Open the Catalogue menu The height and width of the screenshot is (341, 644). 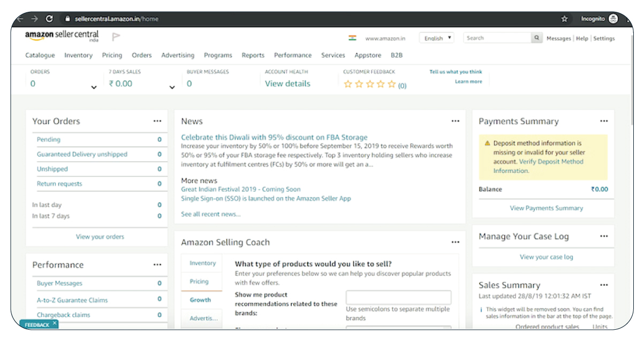[x=40, y=55]
